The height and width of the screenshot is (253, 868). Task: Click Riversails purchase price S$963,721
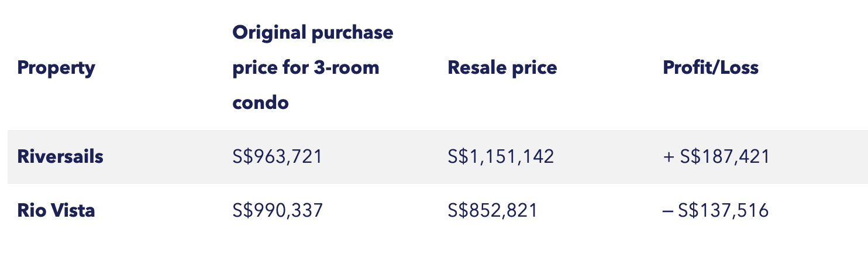click(277, 157)
